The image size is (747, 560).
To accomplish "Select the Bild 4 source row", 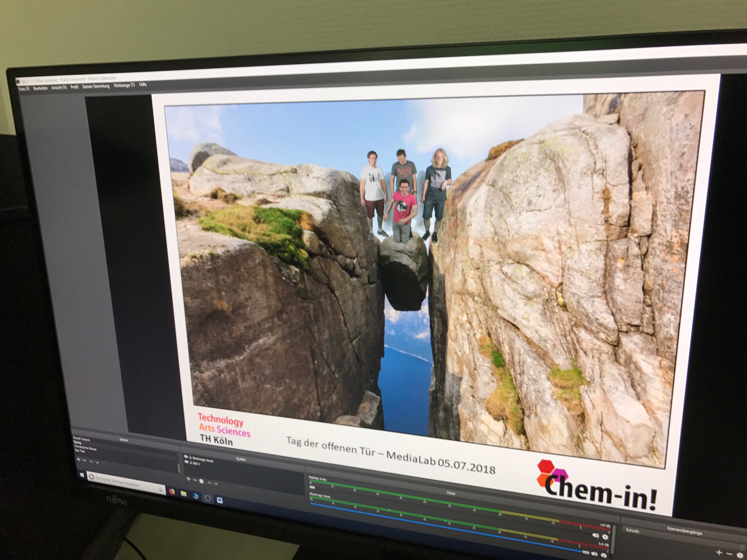I will (x=196, y=463).
